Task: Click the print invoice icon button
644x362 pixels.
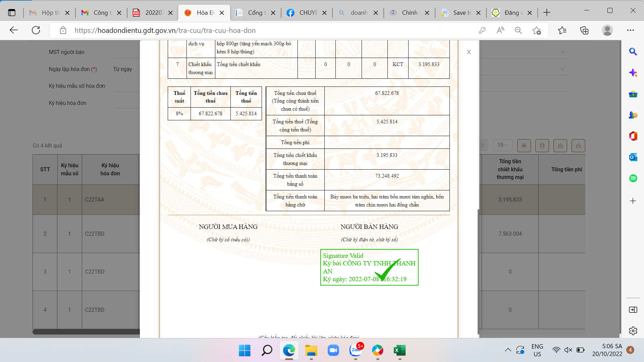Action: click(x=542, y=145)
